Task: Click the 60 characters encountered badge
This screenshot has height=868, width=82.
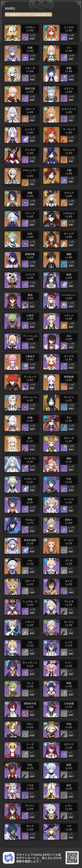Action: pos(28,15)
